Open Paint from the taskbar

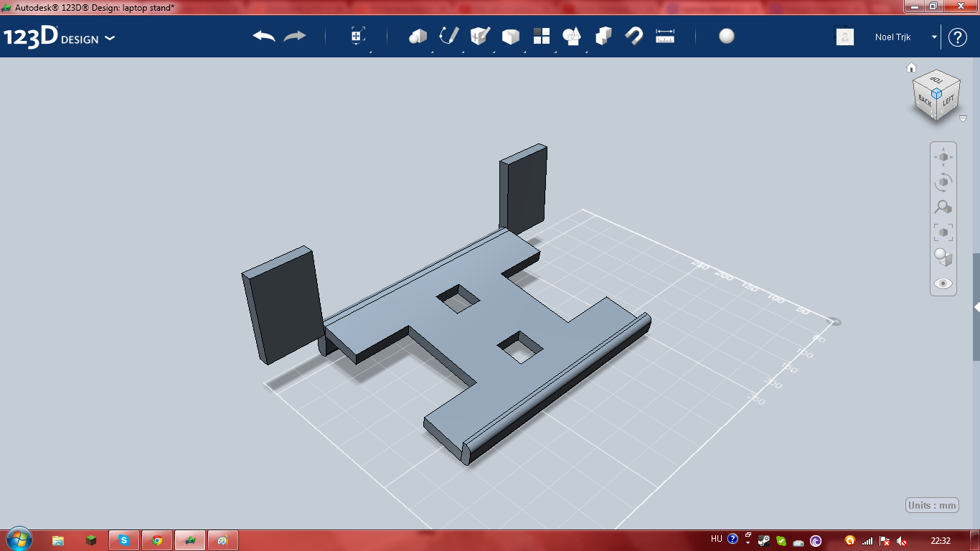coord(223,540)
